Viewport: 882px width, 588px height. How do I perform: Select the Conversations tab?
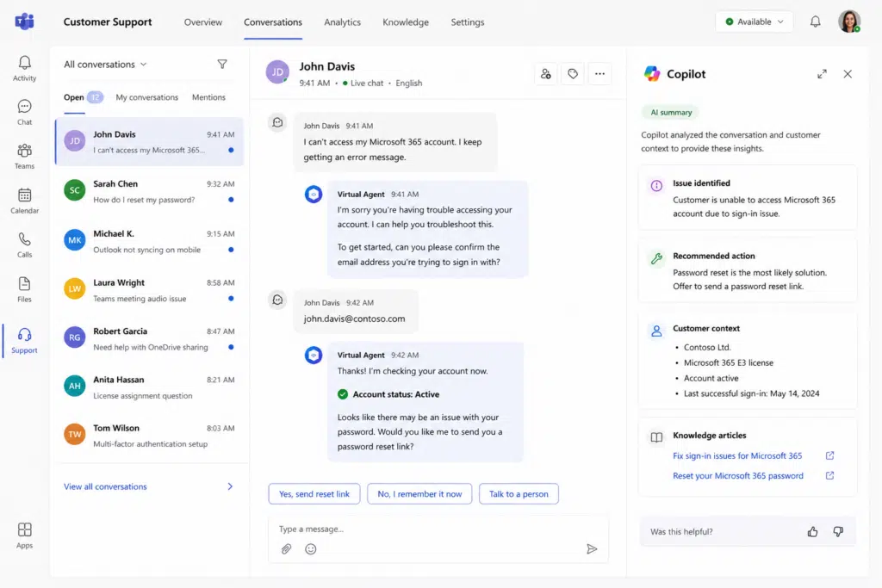tap(273, 22)
